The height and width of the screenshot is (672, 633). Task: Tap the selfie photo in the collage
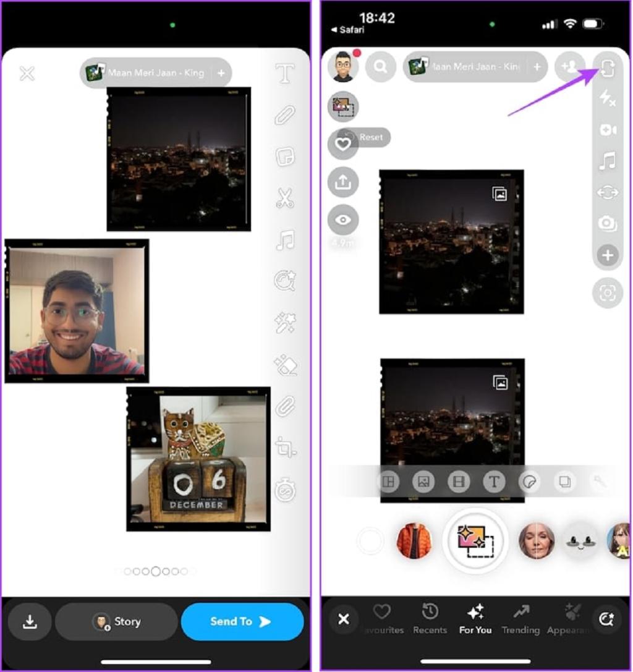(77, 311)
